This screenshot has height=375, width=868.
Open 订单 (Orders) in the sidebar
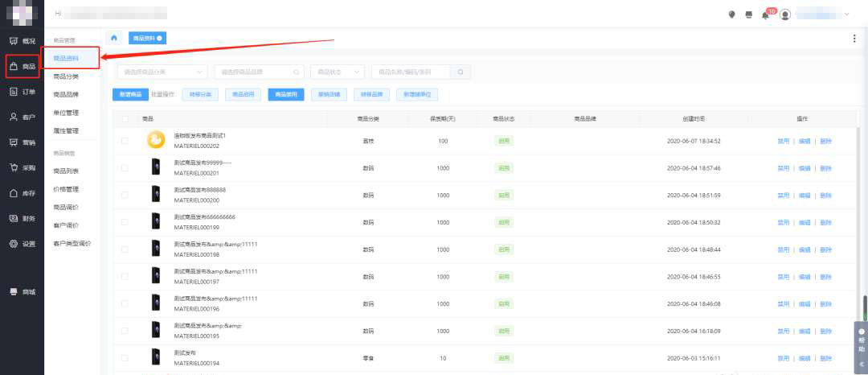(x=23, y=91)
